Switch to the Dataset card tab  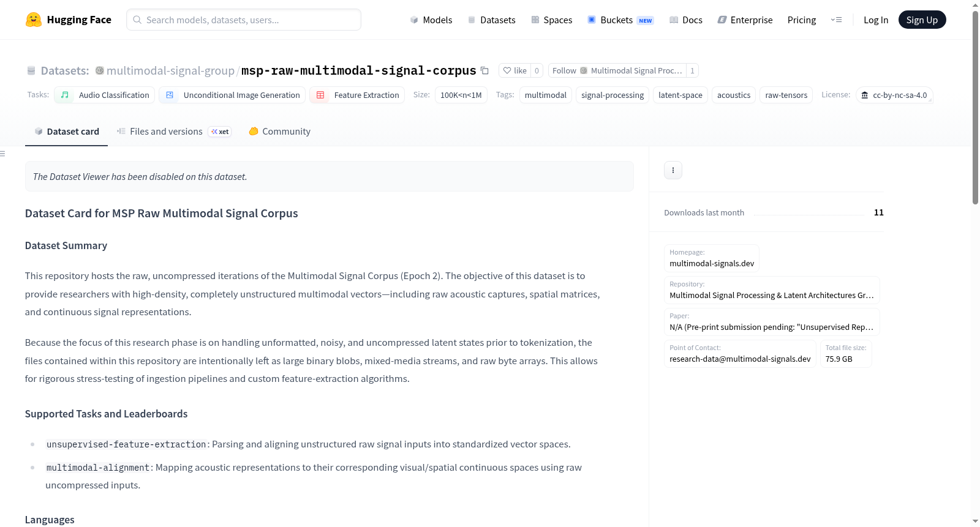click(x=66, y=132)
